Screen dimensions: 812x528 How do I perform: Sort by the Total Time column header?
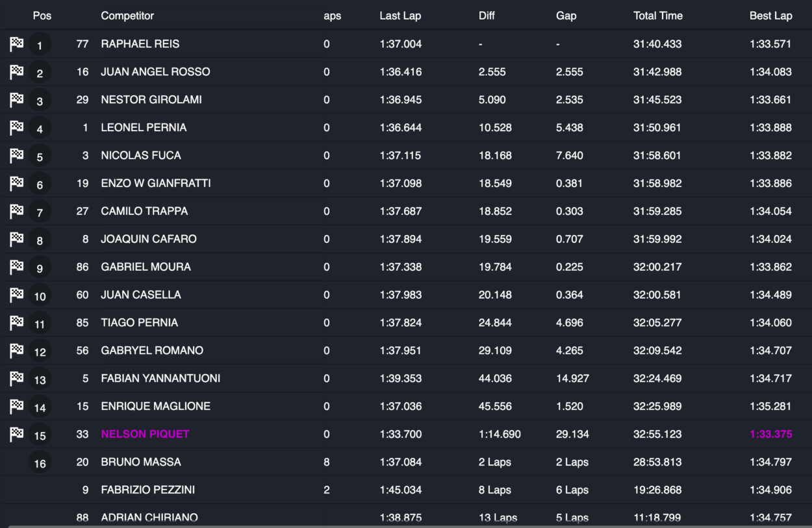(658, 16)
